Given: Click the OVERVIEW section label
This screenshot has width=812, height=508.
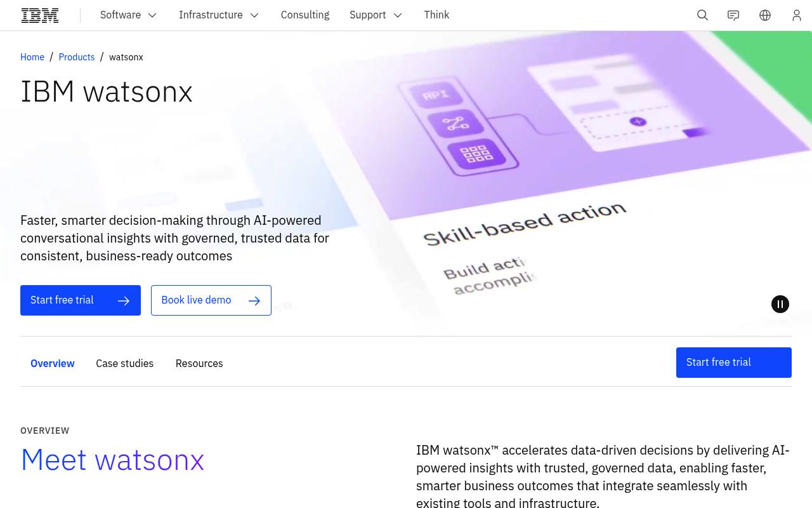Looking at the screenshot, I should (x=45, y=431).
